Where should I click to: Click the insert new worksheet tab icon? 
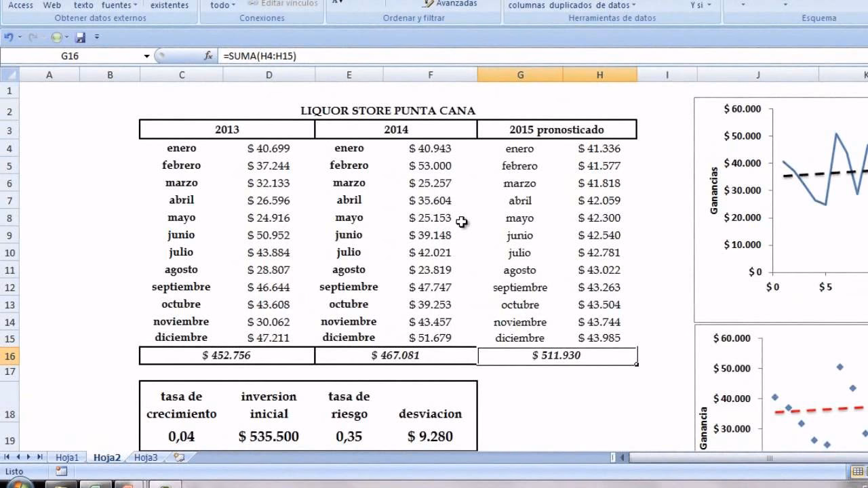click(x=179, y=457)
